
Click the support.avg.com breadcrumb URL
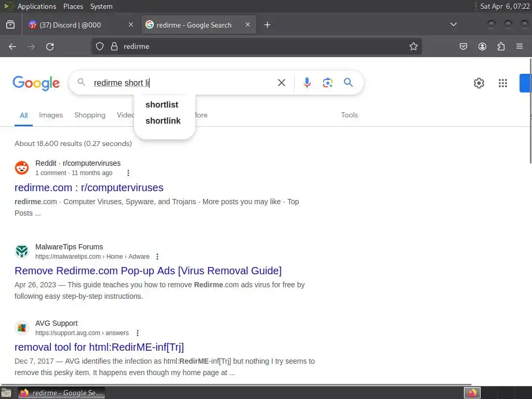(x=82, y=333)
